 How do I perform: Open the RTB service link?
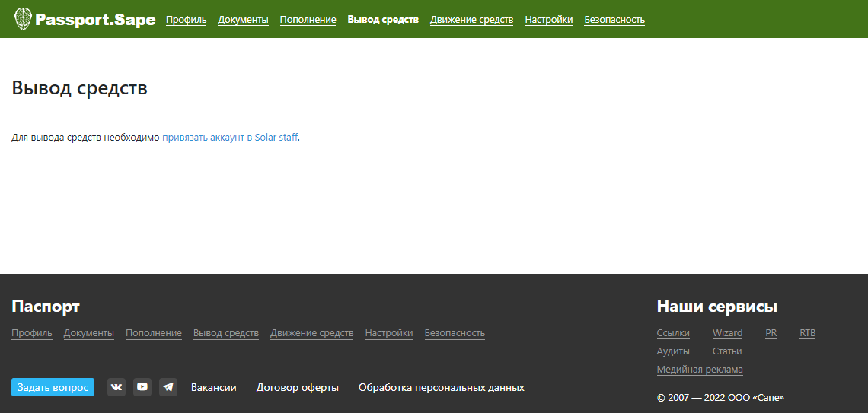(808, 333)
